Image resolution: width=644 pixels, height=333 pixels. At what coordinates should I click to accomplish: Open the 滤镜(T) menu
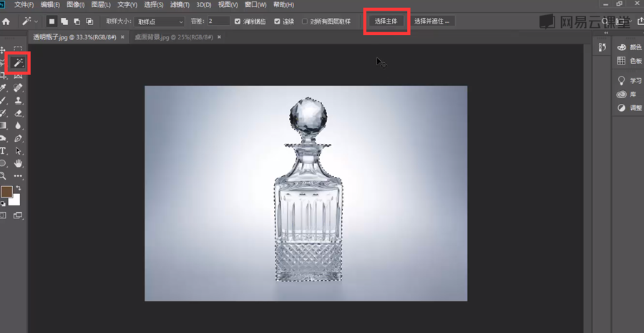180,5
